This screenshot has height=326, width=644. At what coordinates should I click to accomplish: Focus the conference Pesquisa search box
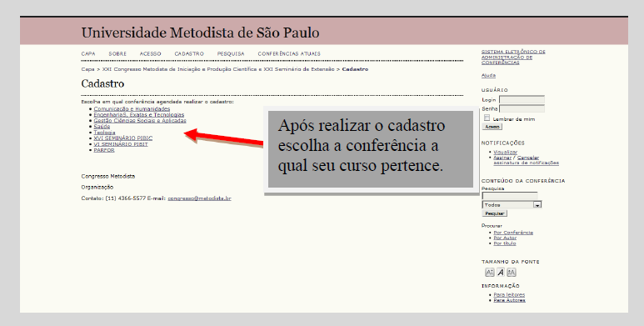coord(509,196)
